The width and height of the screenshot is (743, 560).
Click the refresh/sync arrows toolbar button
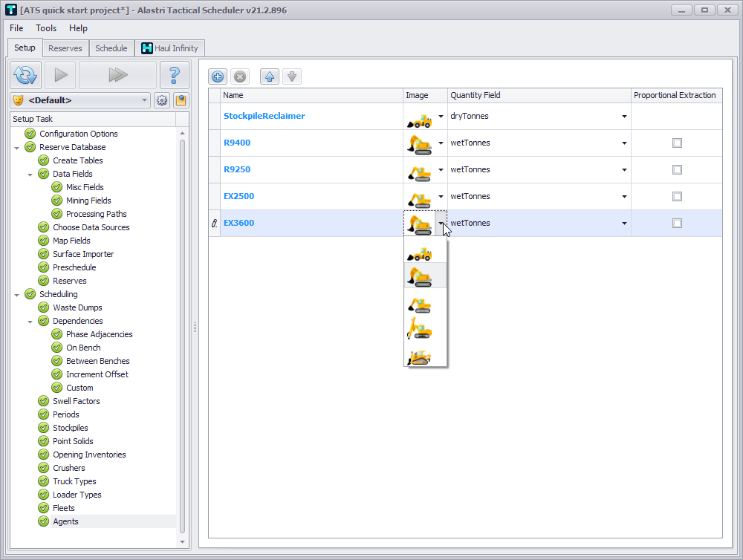pos(25,75)
